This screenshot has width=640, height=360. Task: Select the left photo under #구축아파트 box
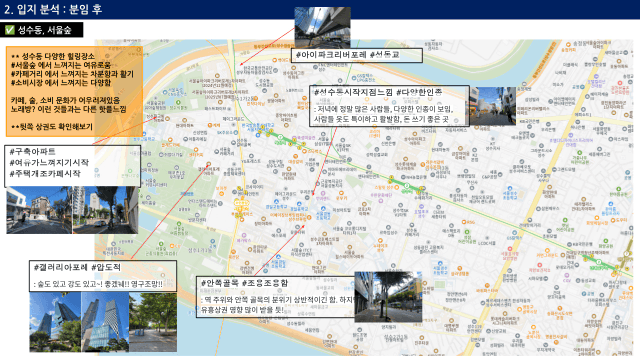click(39, 210)
